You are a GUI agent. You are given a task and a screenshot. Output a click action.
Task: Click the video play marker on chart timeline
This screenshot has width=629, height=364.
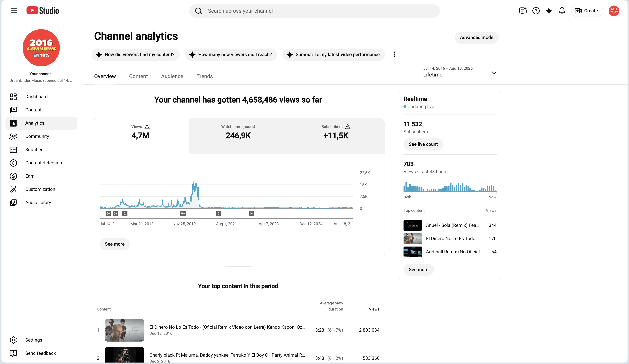(251, 214)
